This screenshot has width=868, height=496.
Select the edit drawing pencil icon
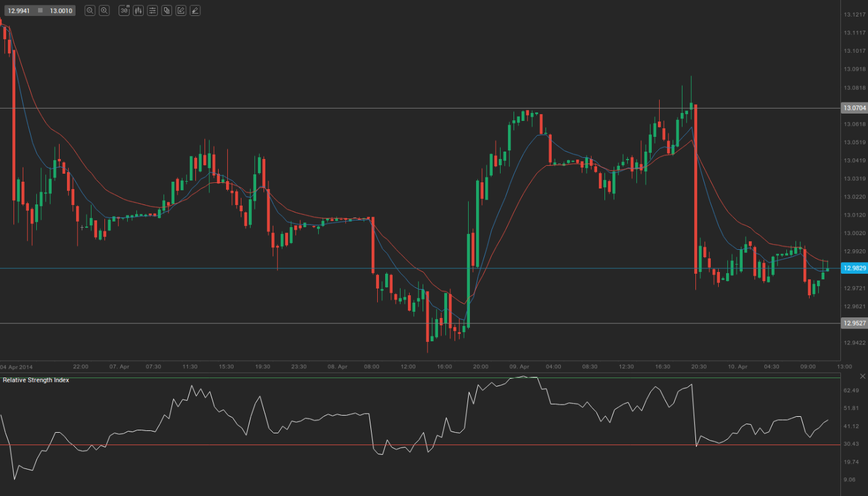(x=181, y=10)
